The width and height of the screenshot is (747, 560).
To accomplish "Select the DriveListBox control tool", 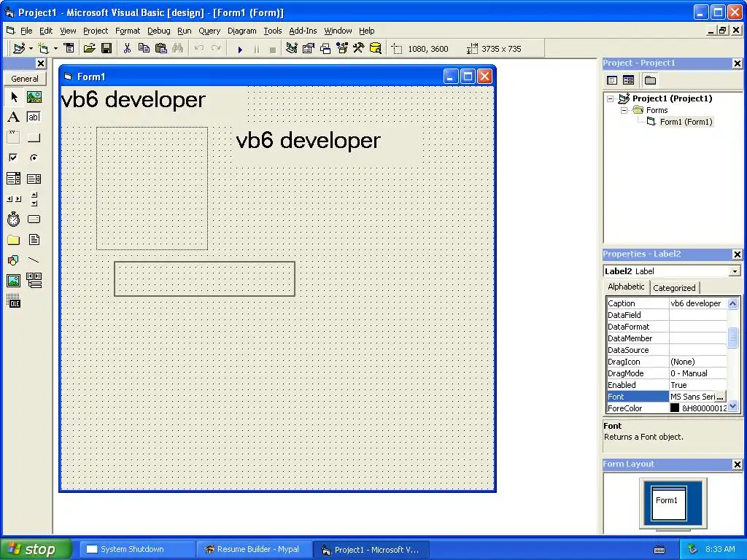I will (34, 219).
